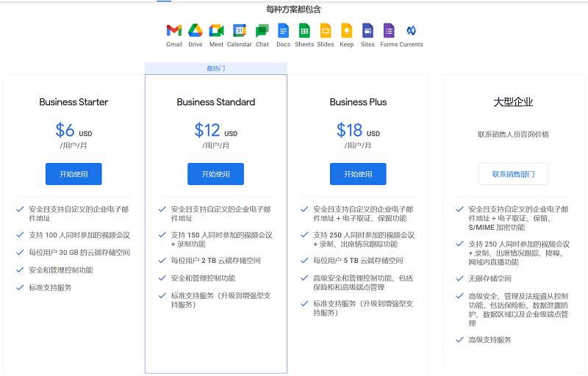The image size is (588, 376).
Task: Click the $12 USD price
Action: [x=215, y=130]
